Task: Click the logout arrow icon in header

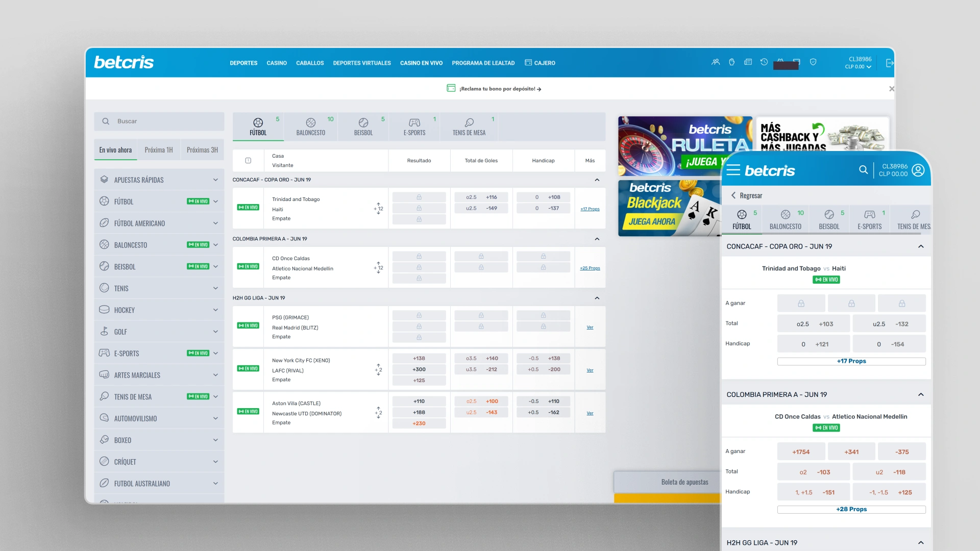Action: pyautogui.click(x=890, y=63)
